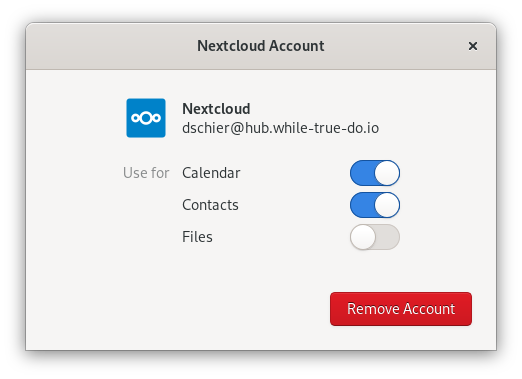Click the white knob of the Calendar switch

(387, 173)
